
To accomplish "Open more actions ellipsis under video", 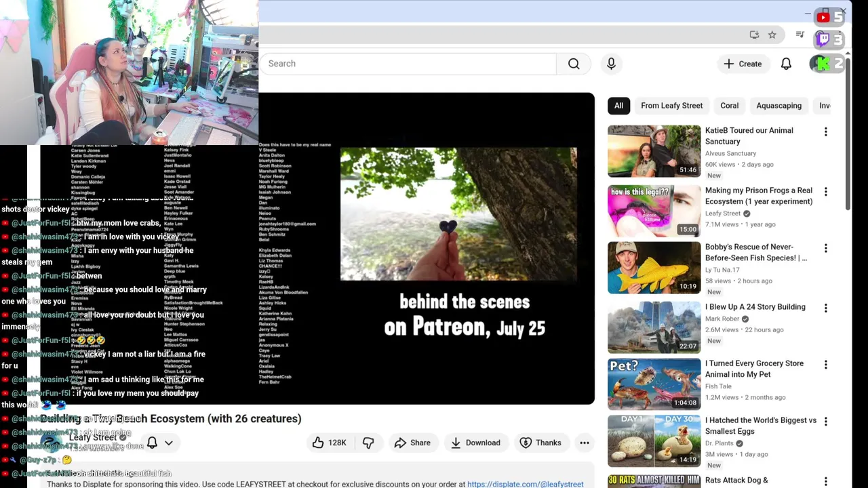I will [585, 443].
